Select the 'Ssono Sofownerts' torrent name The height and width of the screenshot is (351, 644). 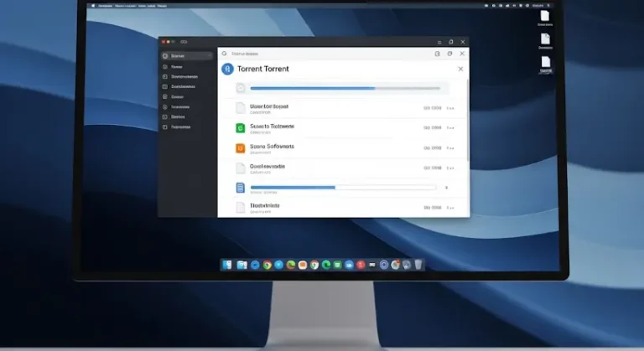click(272, 146)
